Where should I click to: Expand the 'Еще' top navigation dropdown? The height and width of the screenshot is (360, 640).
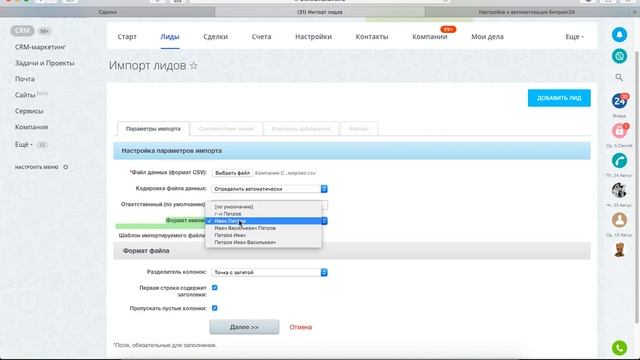pos(574,37)
